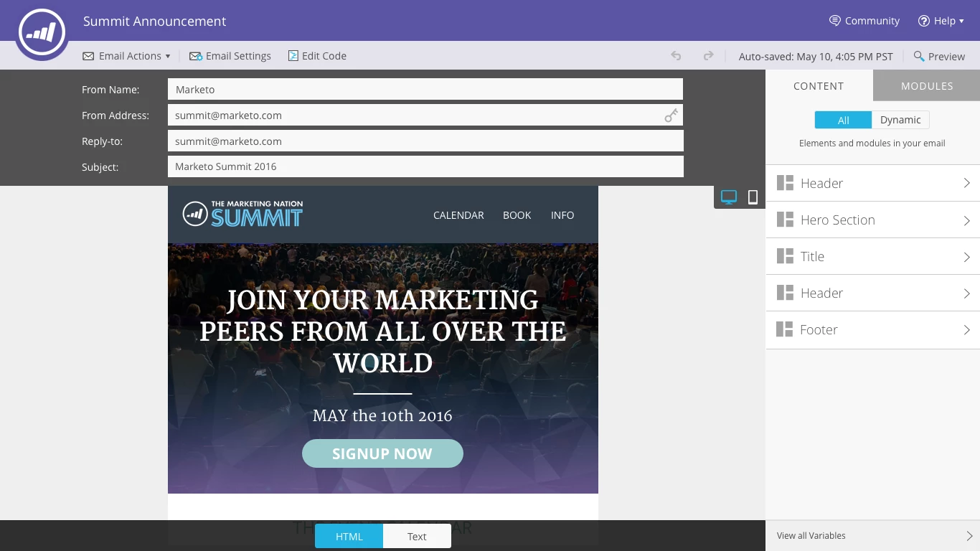980x551 pixels.
Task: Open the Help menu
Action: (x=941, y=21)
